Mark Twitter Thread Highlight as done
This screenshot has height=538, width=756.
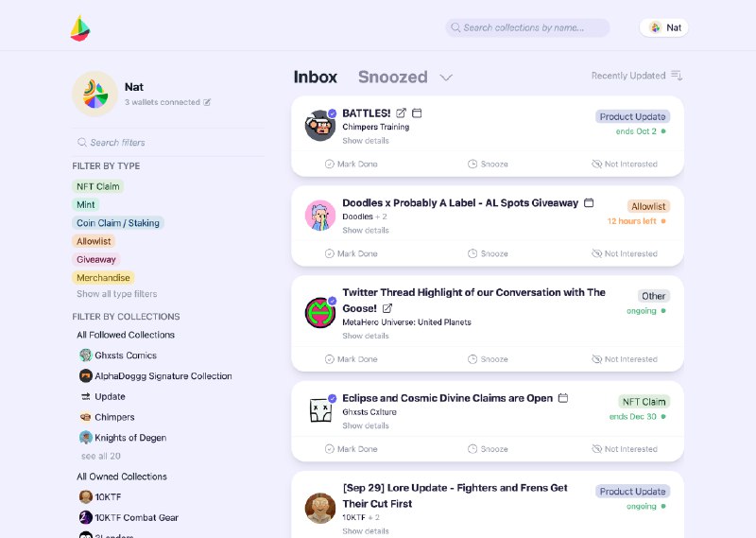[351, 359]
